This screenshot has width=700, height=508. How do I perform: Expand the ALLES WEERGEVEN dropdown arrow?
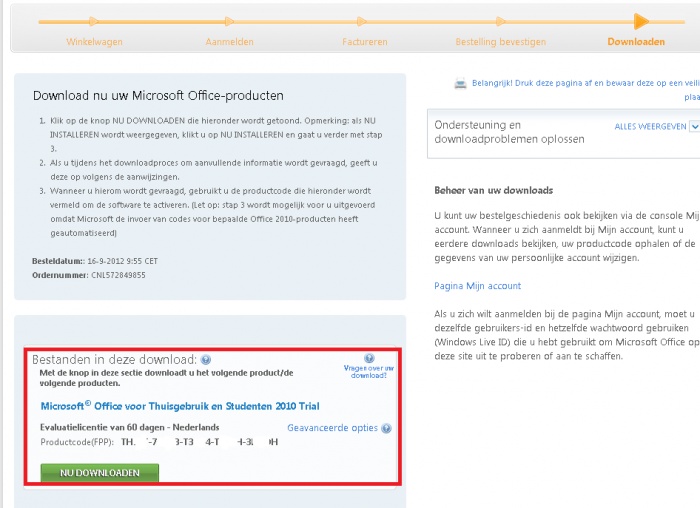(695, 126)
